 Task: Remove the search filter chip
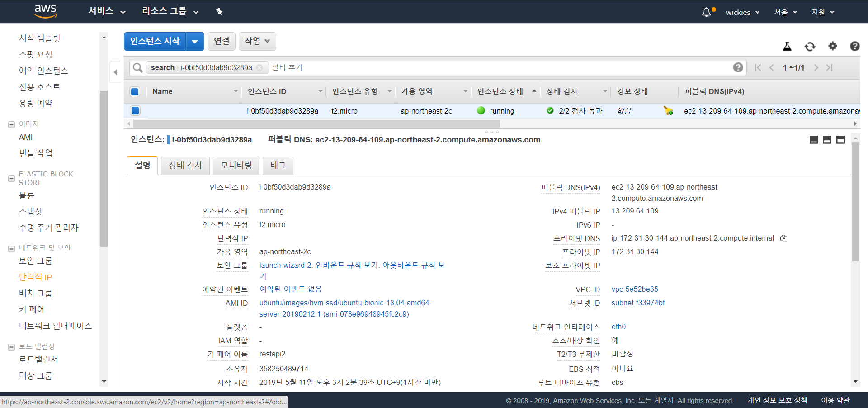tap(259, 67)
